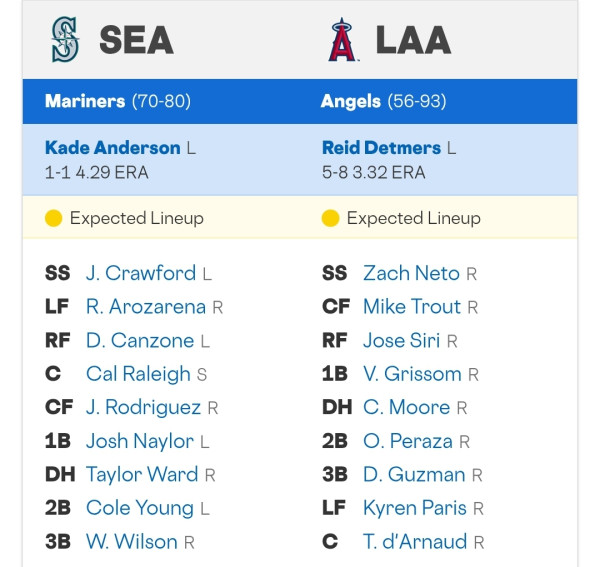Open Kade Anderson pitcher profile
600x567 pixels.
pyautogui.click(x=113, y=148)
